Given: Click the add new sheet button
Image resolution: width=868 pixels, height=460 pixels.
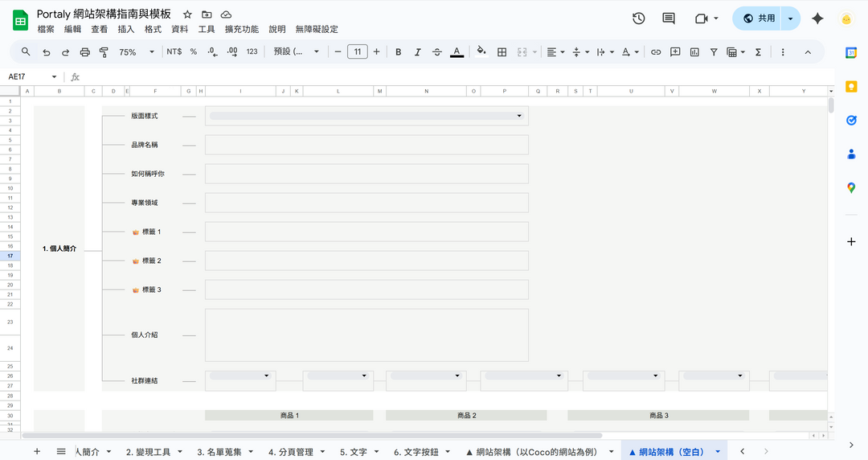Looking at the screenshot, I should [x=37, y=452].
